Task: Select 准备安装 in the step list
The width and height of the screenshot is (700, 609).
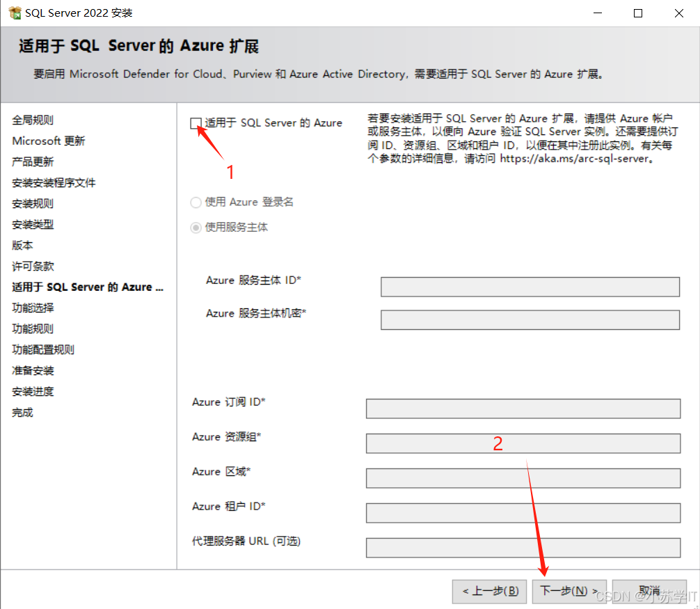Action: pos(33,371)
